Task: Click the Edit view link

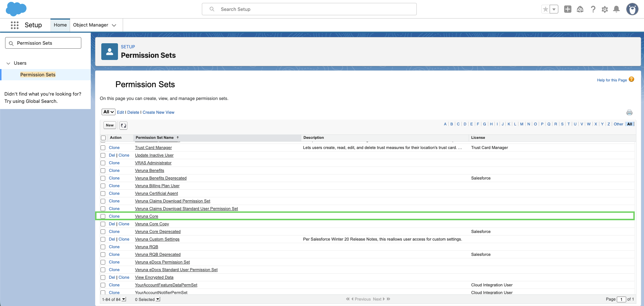Action: [121, 112]
